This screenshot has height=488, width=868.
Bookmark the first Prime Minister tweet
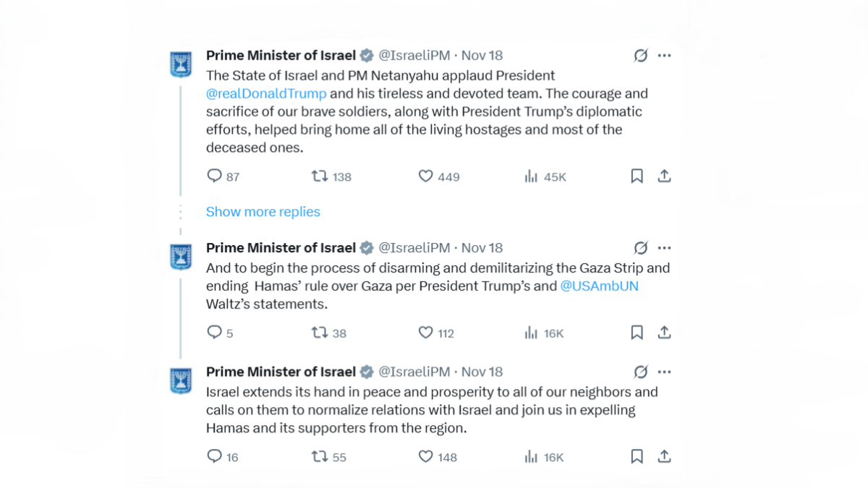637,176
